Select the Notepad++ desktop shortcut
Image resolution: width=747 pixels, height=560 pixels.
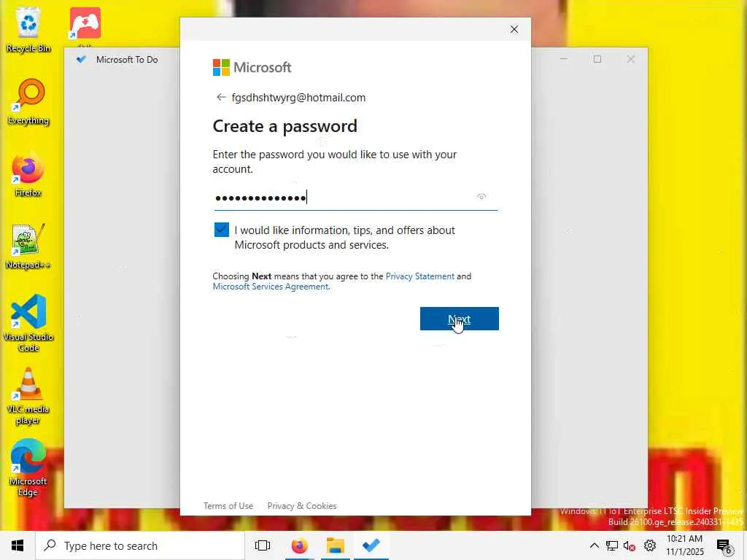28,246
